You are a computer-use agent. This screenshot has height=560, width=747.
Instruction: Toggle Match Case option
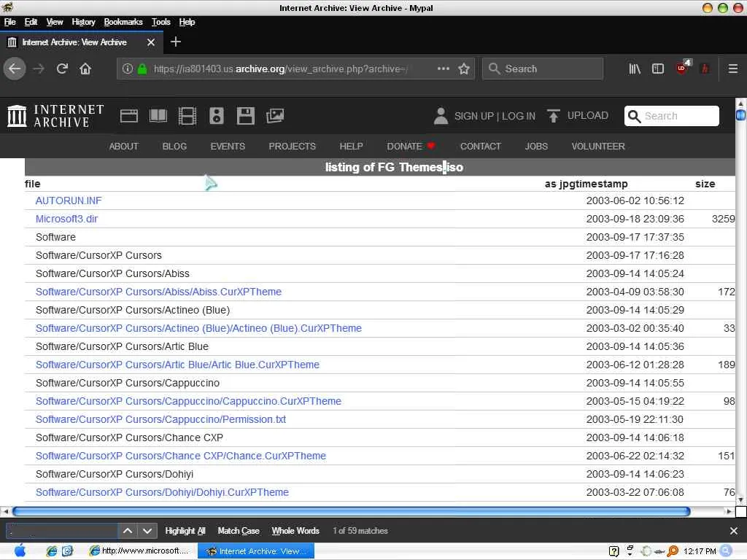click(239, 531)
